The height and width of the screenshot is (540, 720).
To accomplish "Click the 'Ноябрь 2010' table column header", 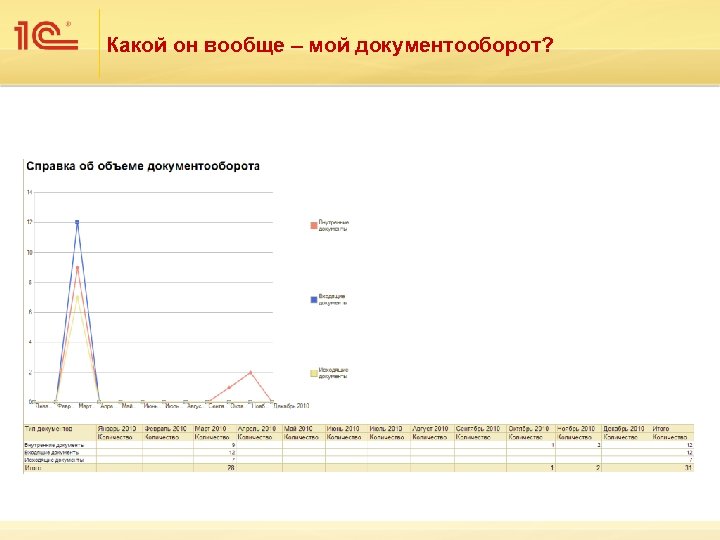I will 576,428.
